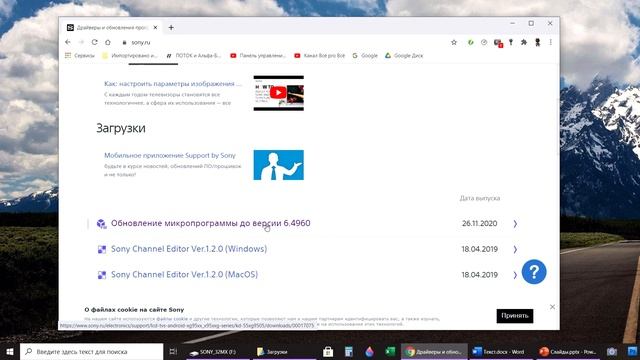Open the Сервисы apps bookmark

(80, 56)
